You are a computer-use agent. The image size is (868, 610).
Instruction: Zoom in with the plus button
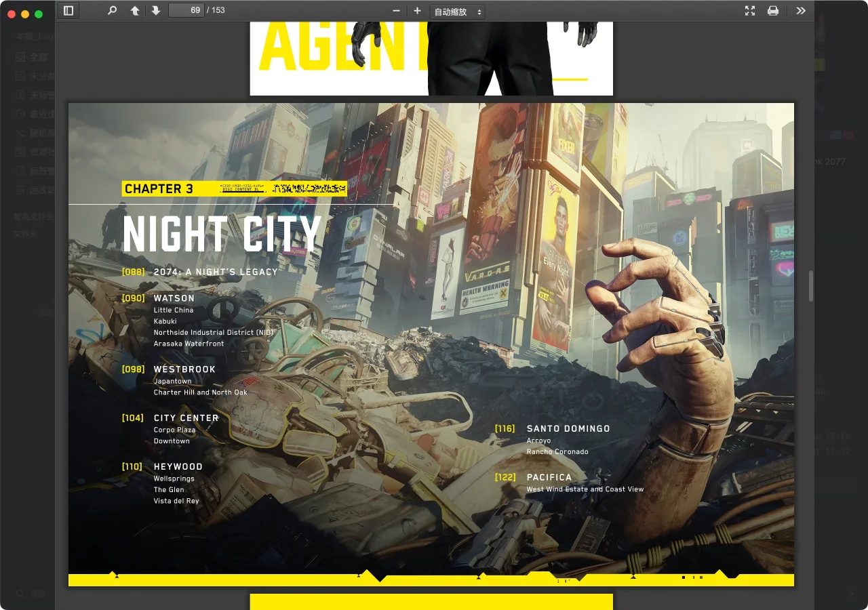click(x=417, y=11)
